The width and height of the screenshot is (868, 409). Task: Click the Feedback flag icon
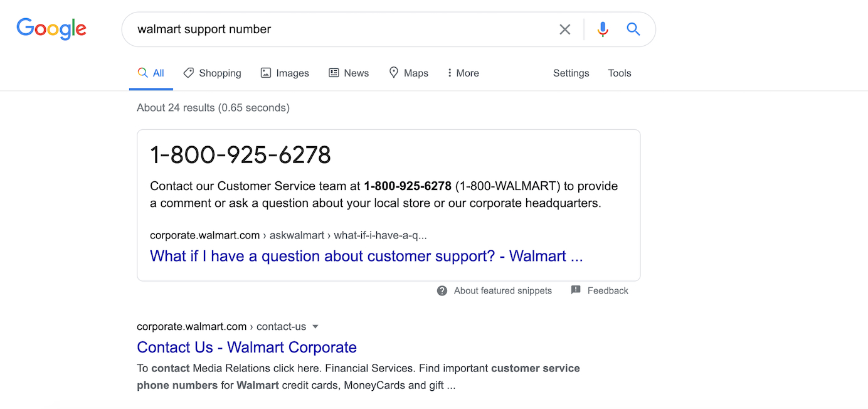pyautogui.click(x=576, y=290)
